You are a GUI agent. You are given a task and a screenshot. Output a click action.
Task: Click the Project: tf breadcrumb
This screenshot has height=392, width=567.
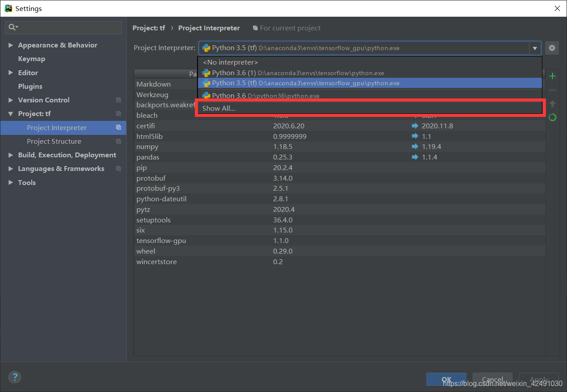point(149,28)
